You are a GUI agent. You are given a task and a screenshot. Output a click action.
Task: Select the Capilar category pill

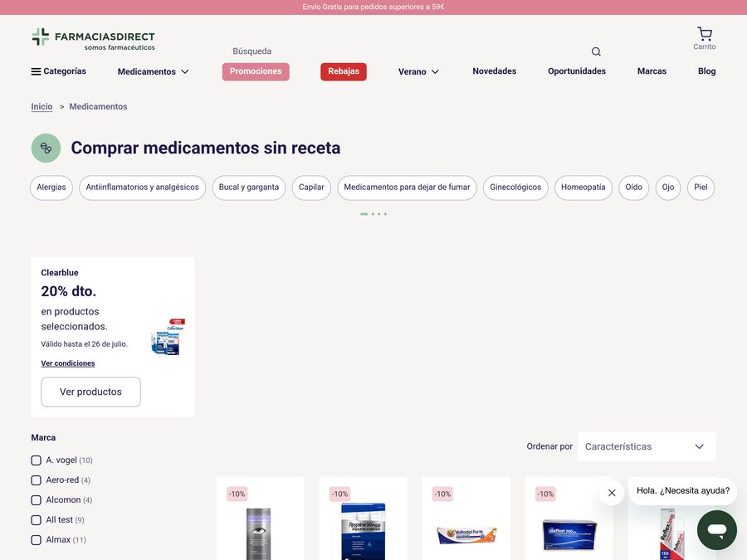click(311, 187)
